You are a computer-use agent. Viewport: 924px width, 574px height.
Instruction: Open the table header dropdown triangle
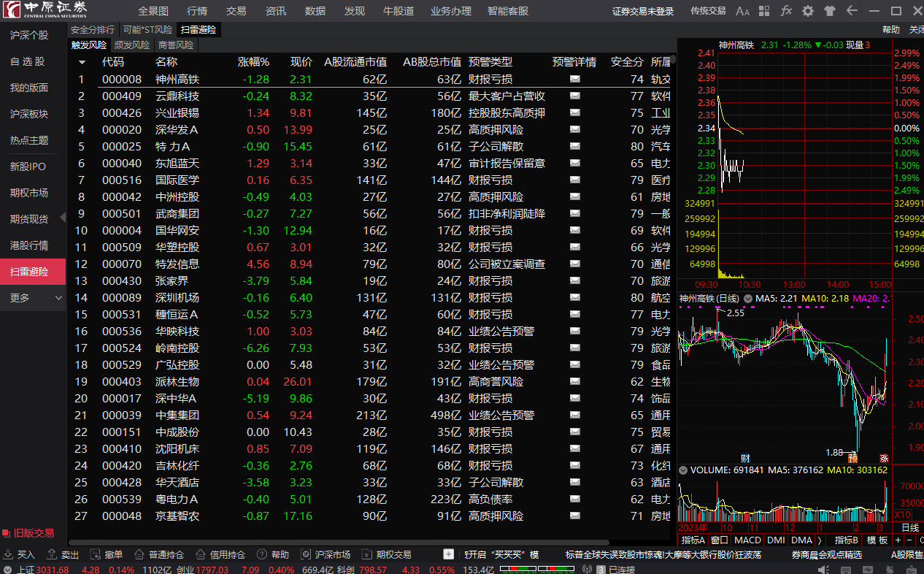coord(82,62)
